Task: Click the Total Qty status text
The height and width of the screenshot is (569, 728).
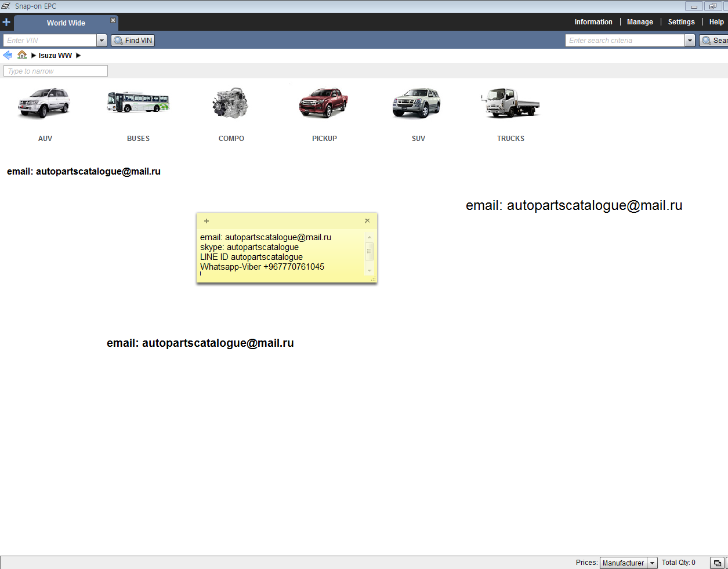Action: [679, 563]
